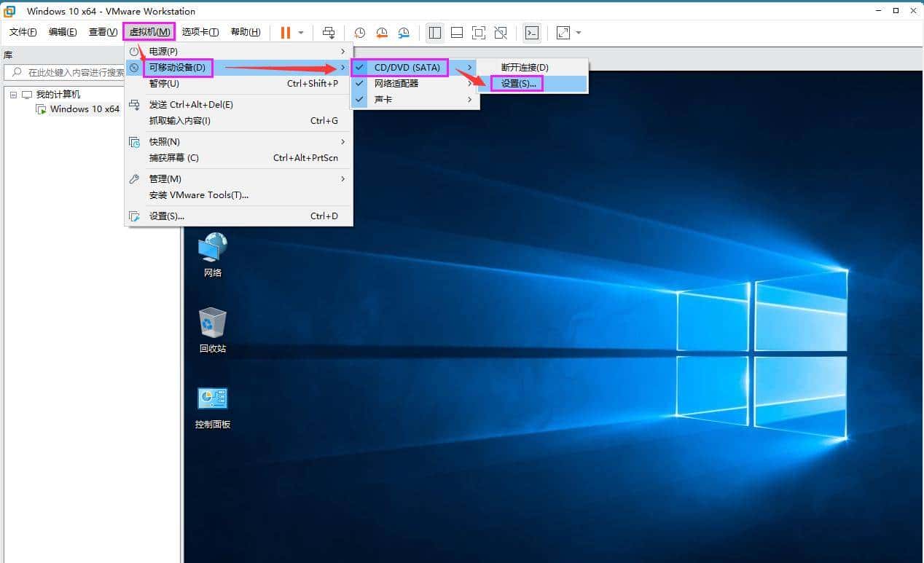This screenshot has width=924, height=563.
Task: Open 设置(S)... with the Ctrl+D shortcut
Action: [x=239, y=216]
